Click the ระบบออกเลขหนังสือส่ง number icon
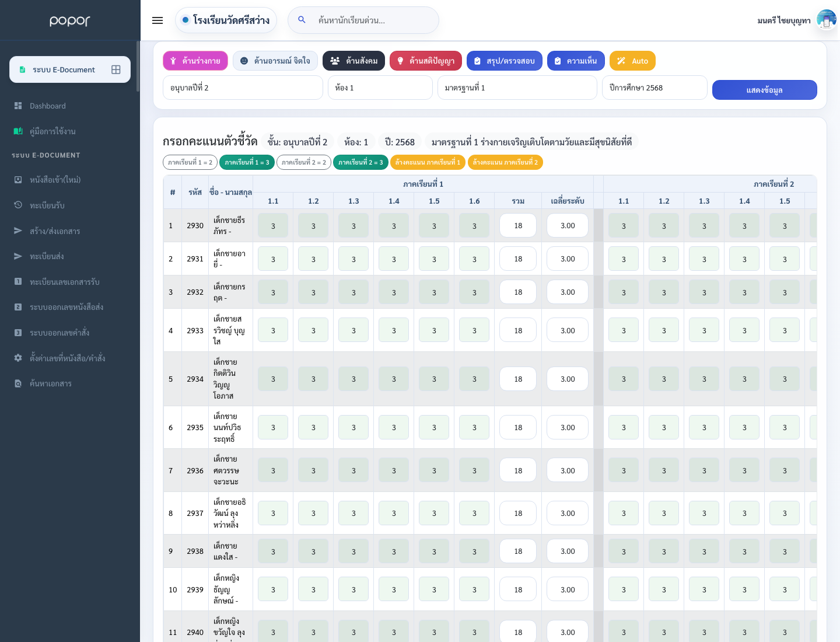 [18, 307]
